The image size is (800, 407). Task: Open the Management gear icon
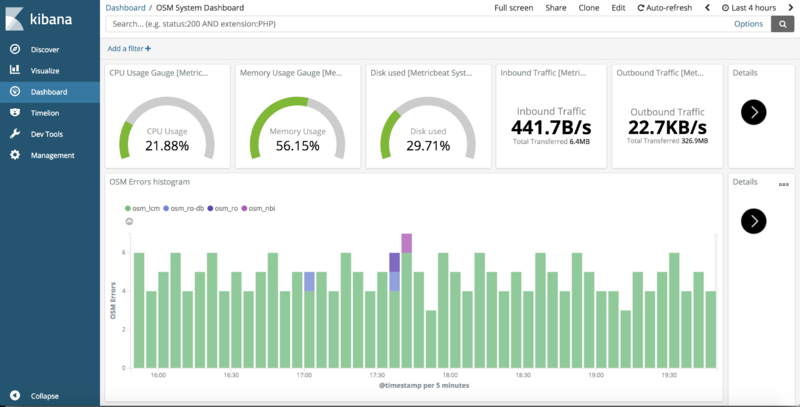(x=15, y=155)
